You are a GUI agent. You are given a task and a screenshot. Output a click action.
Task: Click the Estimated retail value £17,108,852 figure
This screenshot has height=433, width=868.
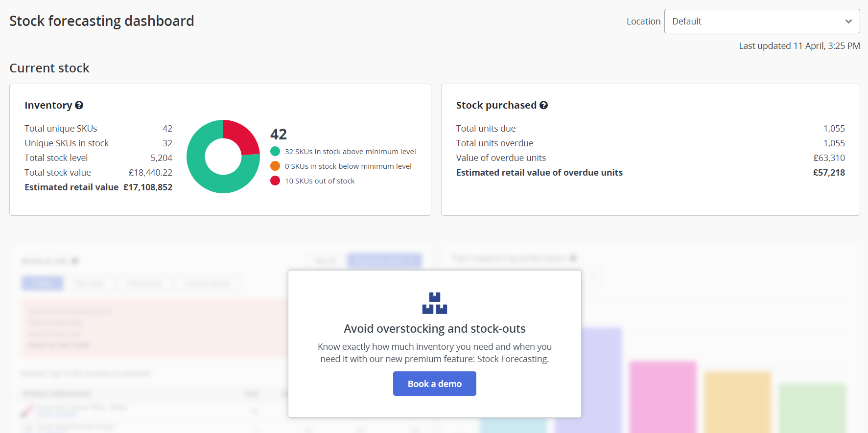pos(147,187)
